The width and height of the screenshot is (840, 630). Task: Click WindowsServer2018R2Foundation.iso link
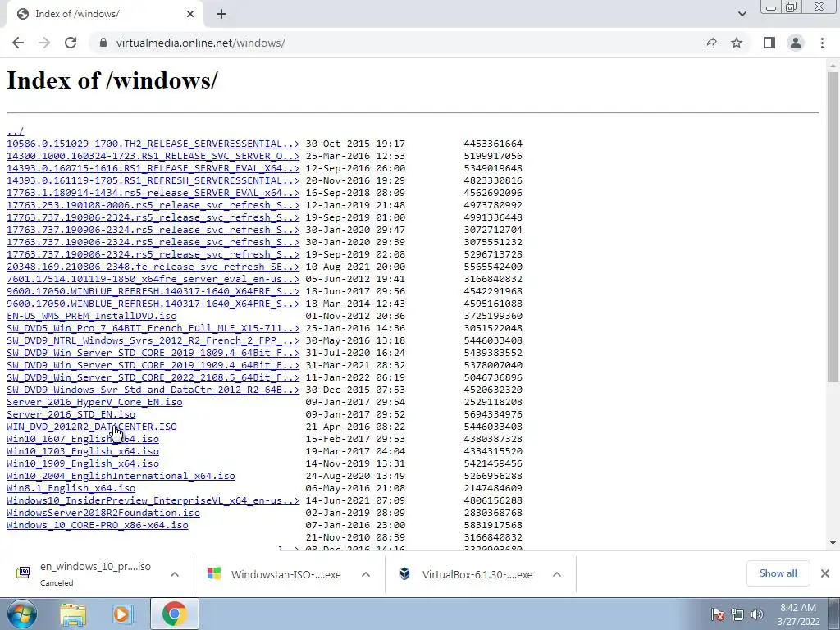(x=103, y=514)
